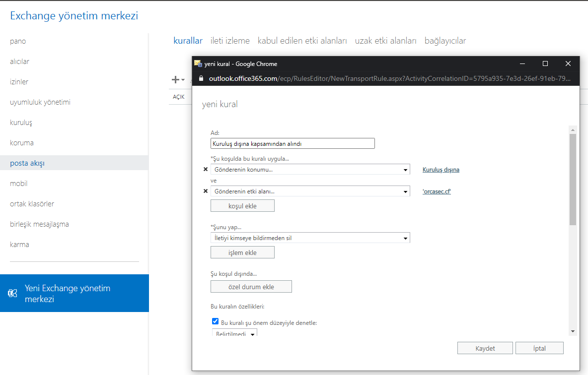Click the 'Yeni Exchange yönetim merkezi' banner
The height and width of the screenshot is (375, 588).
74,293
